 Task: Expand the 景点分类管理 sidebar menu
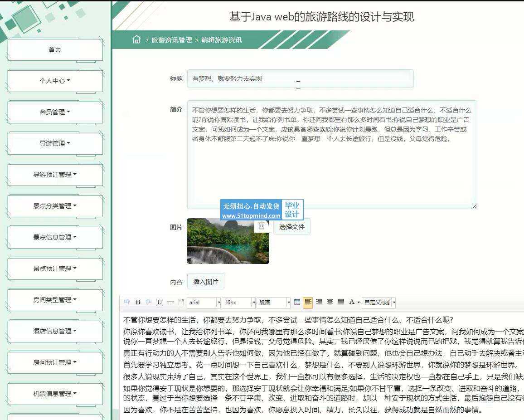[55, 205]
